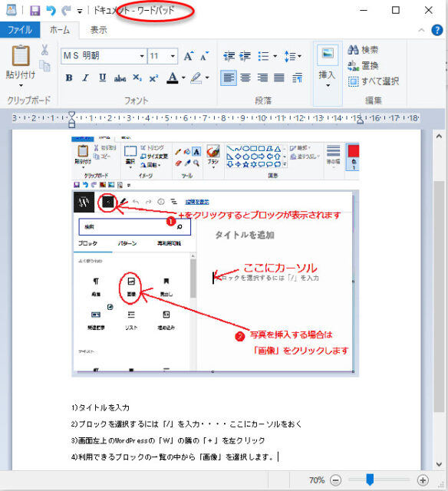Select center text alignment
The width and height of the screenshot is (448, 491).
tap(245, 77)
